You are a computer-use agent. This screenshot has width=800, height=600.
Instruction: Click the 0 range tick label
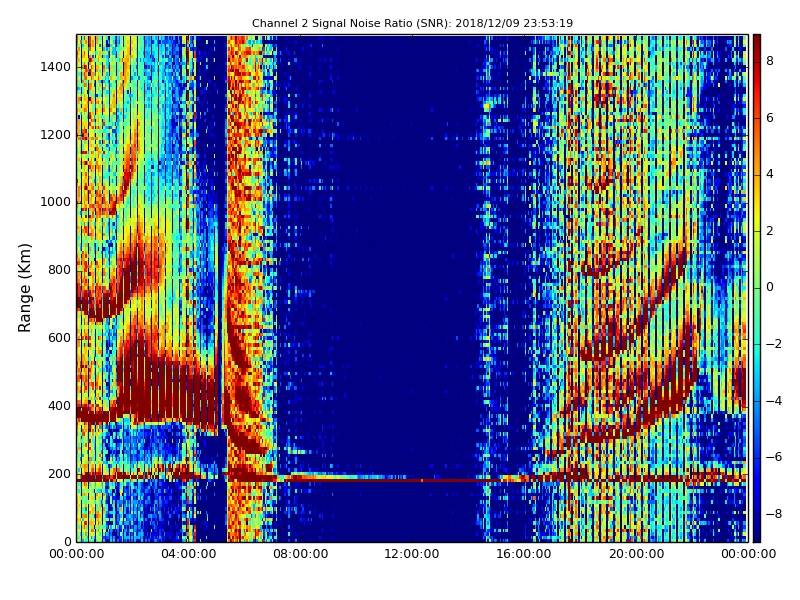[x=67, y=542]
